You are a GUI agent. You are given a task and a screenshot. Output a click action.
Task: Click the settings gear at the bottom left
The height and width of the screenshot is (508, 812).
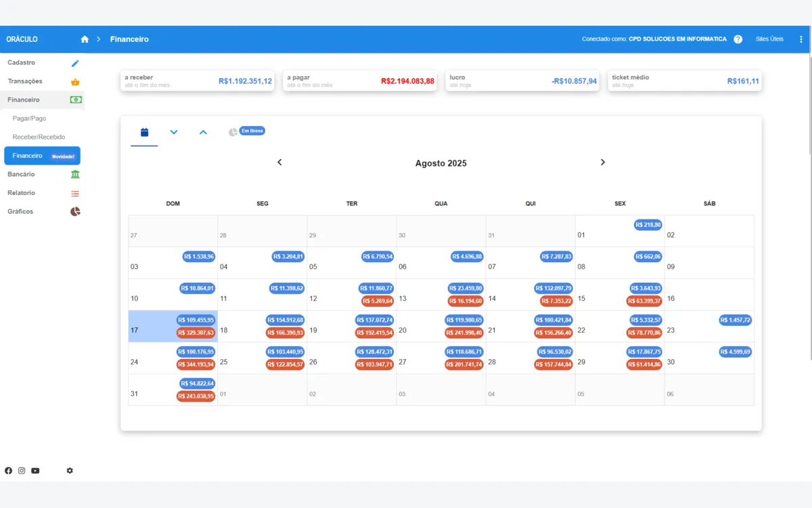tap(70, 470)
